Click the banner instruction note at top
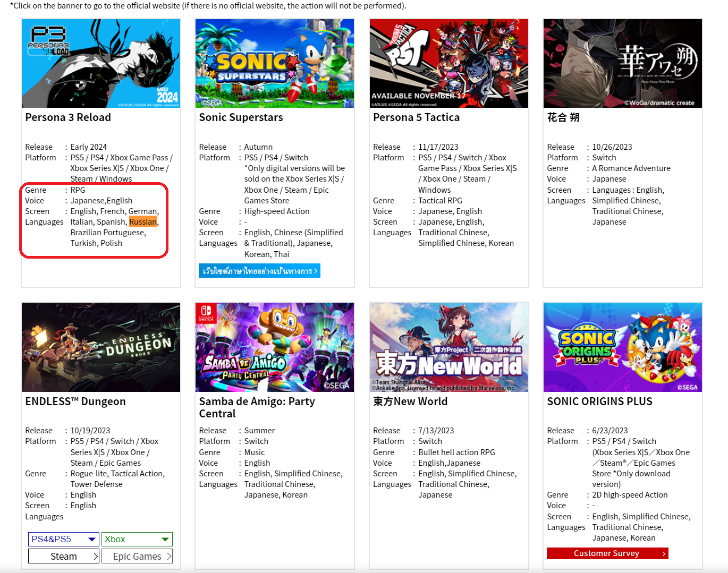728x573 pixels. click(x=208, y=6)
